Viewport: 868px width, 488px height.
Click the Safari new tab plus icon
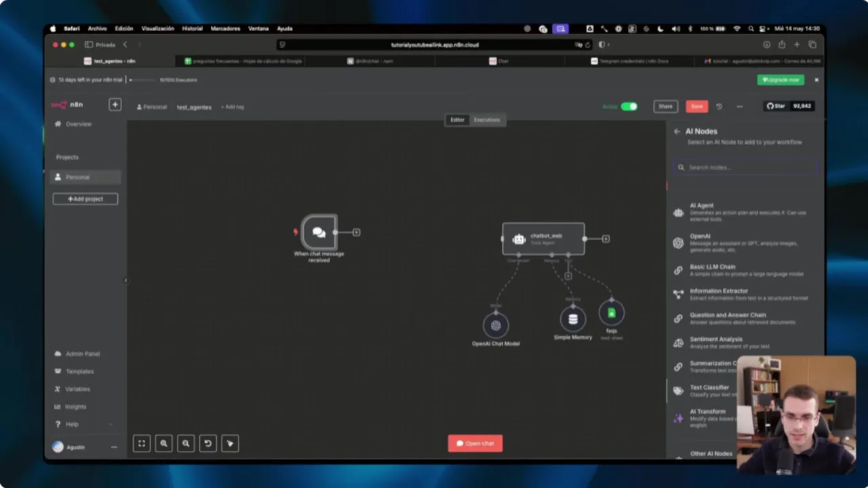[x=797, y=45]
